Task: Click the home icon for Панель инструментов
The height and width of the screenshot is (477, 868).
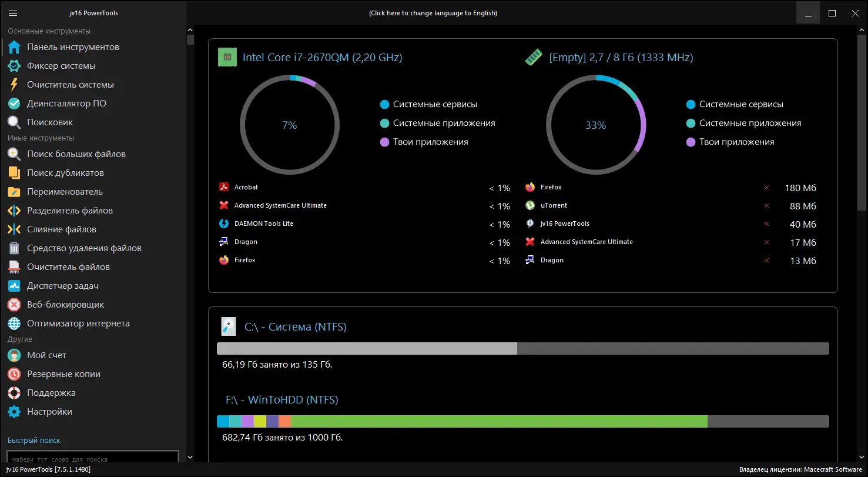Action: coord(15,47)
